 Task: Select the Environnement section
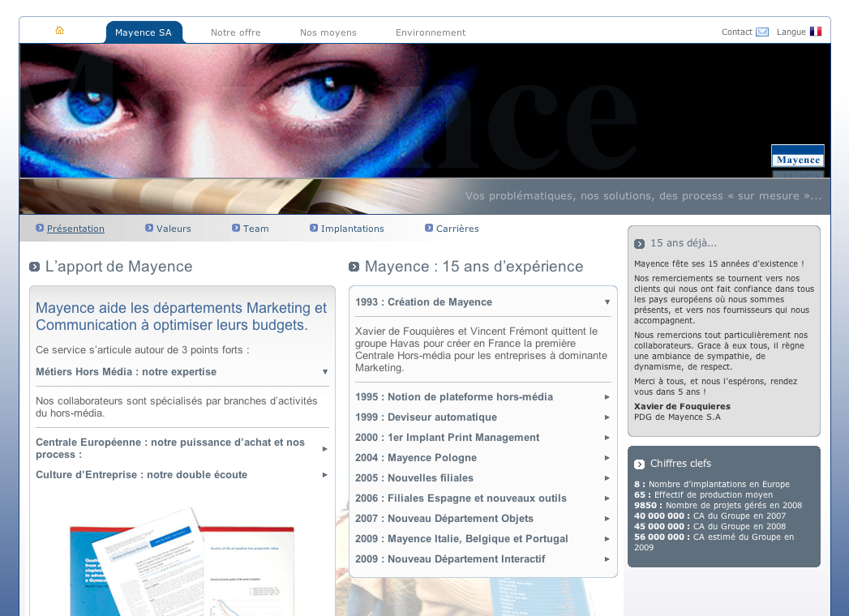(431, 32)
